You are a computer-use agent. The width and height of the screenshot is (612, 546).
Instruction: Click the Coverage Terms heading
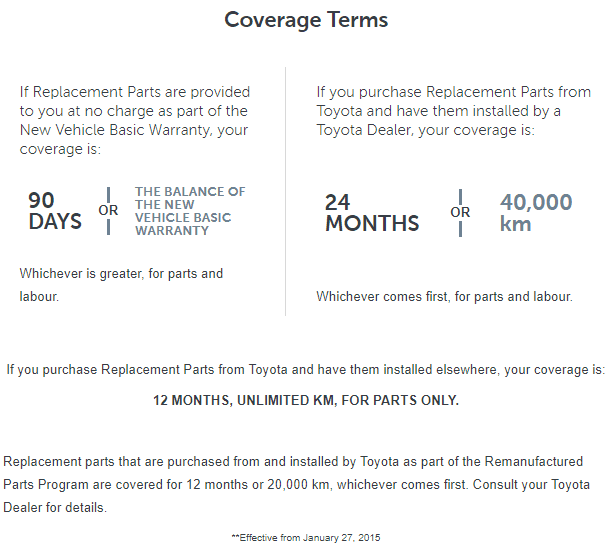306,20
